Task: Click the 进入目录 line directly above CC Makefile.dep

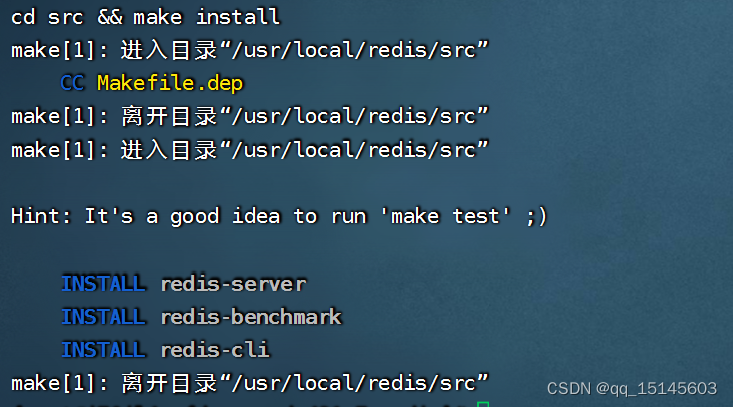Action: click(250, 50)
